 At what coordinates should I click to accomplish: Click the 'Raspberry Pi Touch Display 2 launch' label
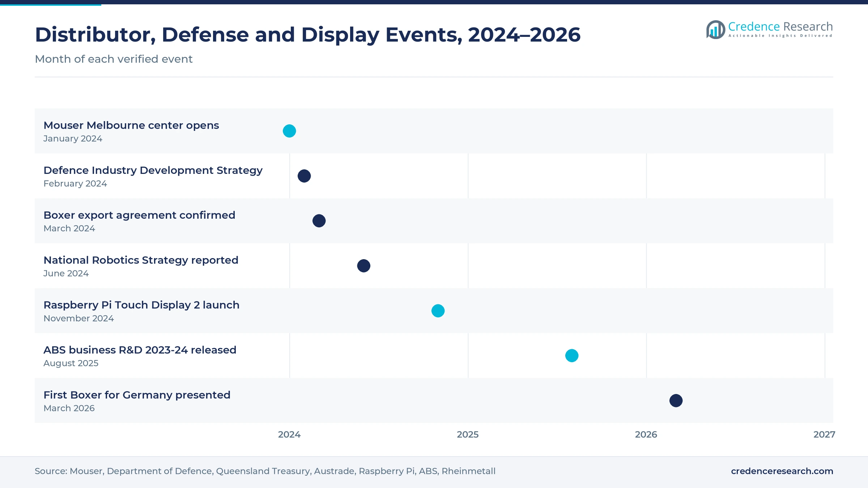(141, 305)
